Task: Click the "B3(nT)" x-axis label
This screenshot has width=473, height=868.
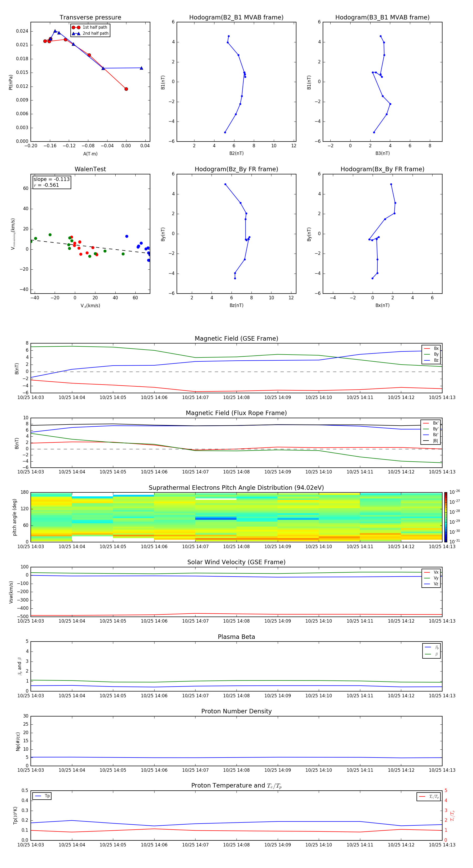Action: [x=382, y=153]
